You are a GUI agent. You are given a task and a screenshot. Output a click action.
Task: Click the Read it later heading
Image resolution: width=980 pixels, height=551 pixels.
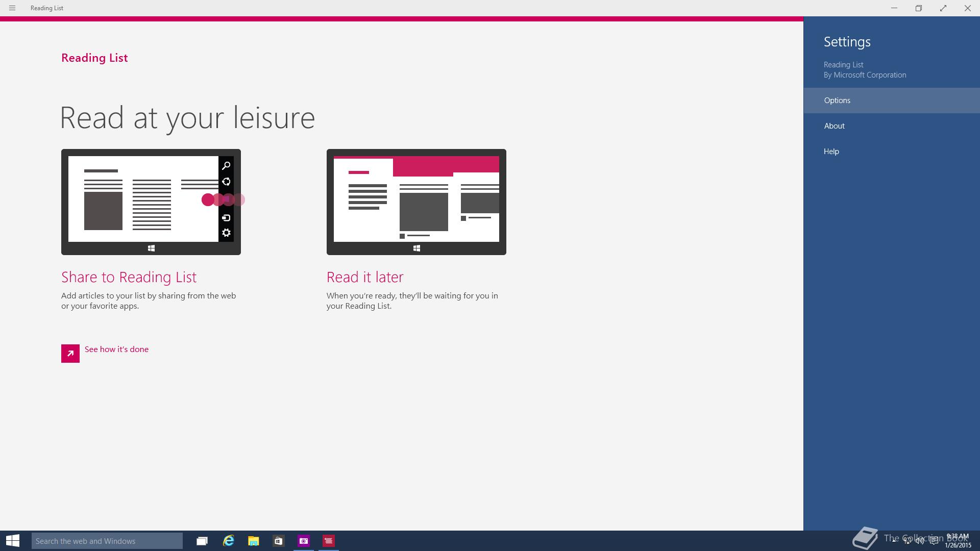click(x=365, y=277)
